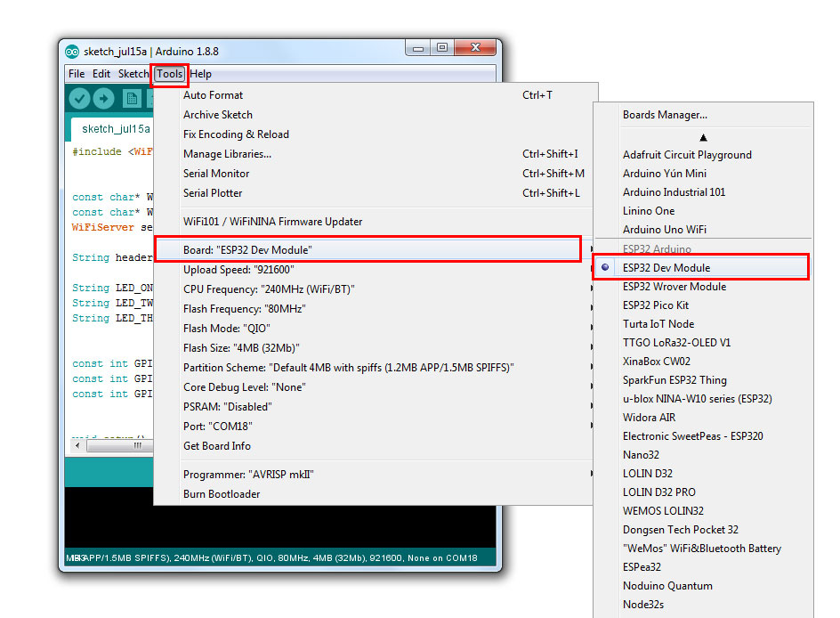This screenshot has height=618, width=840.
Task: Maximize the Arduino window
Action: (442, 48)
